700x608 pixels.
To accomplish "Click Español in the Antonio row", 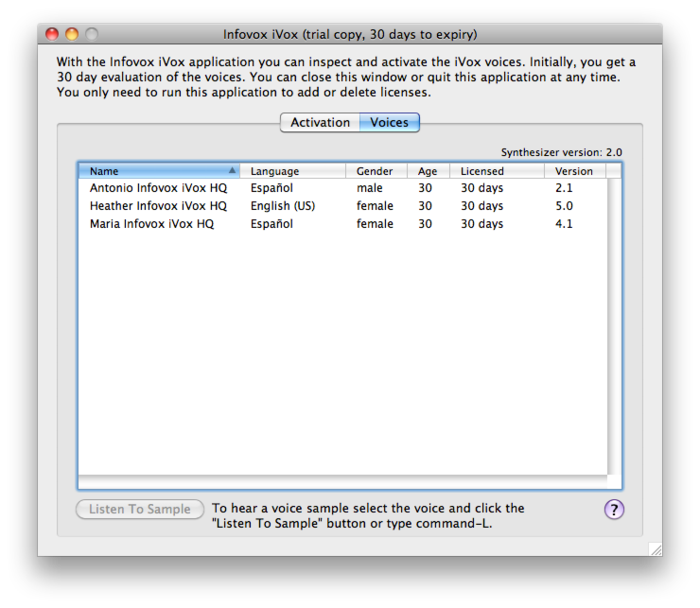I will tap(271, 188).
